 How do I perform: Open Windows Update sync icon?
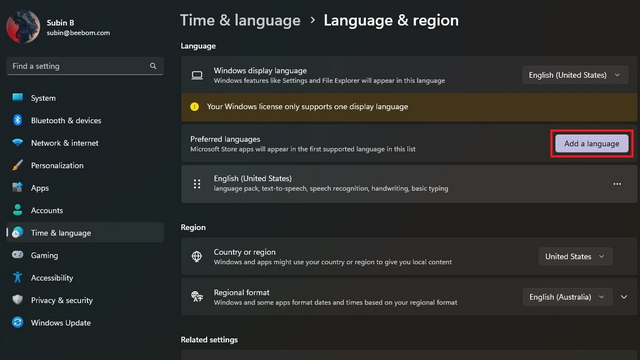tap(17, 322)
